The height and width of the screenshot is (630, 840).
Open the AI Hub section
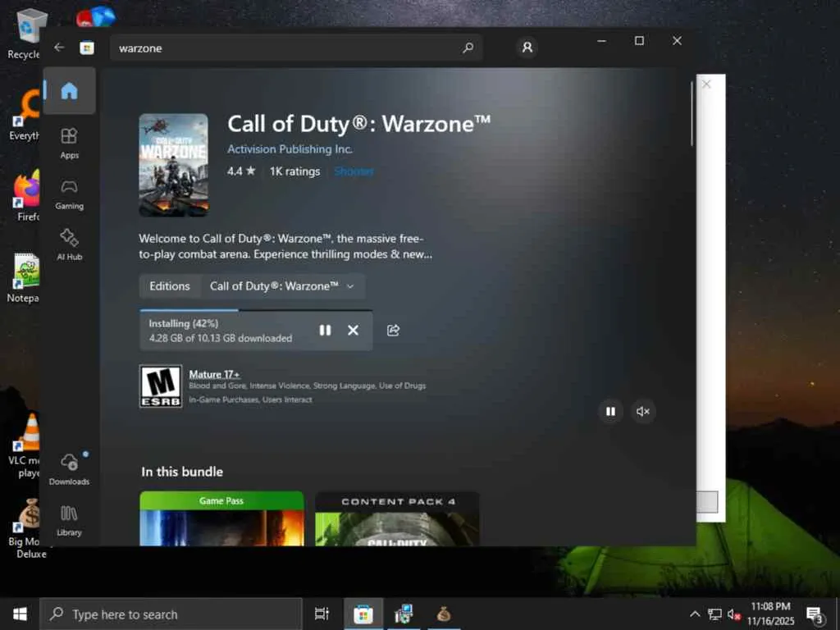pos(69,244)
